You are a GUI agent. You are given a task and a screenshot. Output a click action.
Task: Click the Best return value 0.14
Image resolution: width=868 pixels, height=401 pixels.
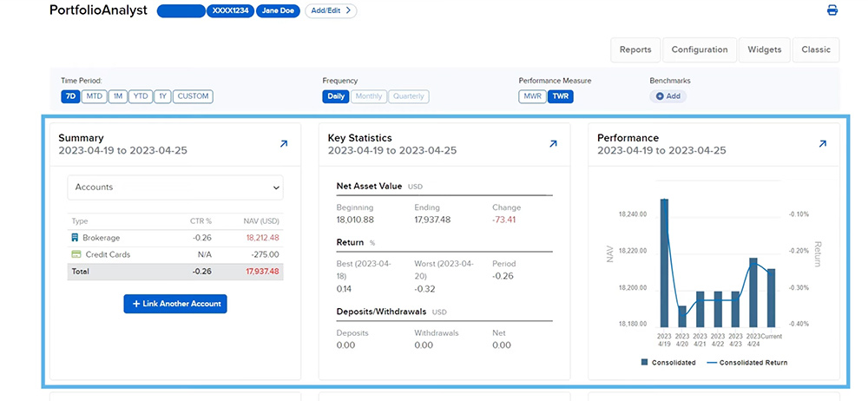pyautogui.click(x=344, y=288)
